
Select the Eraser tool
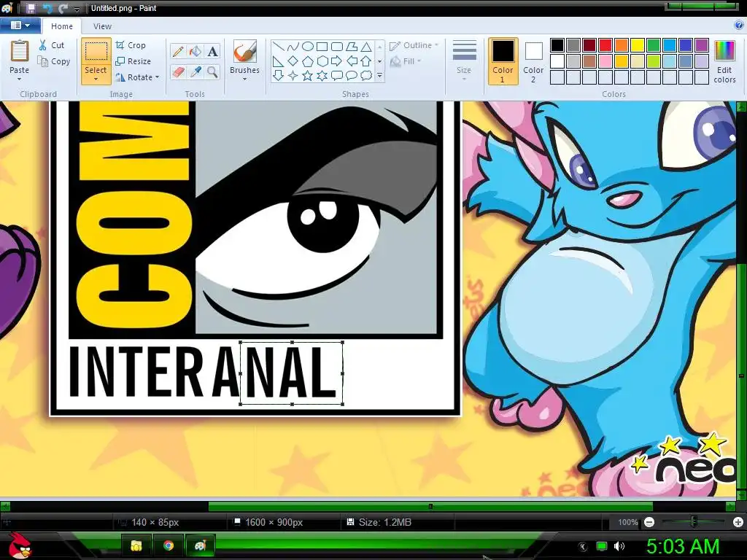(178, 72)
